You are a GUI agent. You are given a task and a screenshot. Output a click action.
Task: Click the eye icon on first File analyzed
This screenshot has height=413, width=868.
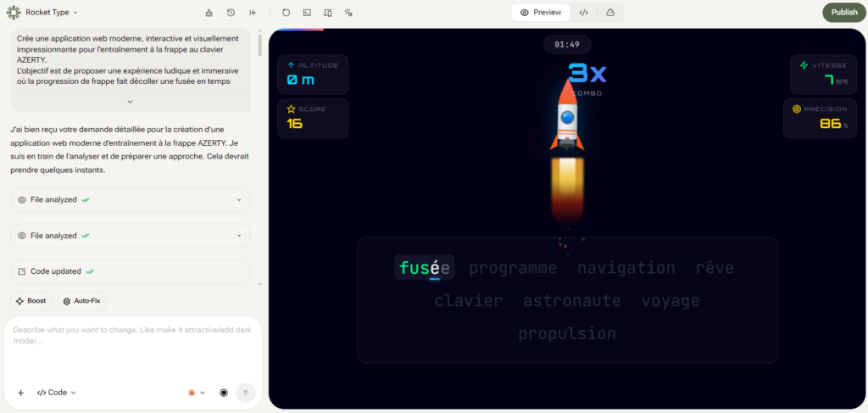22,200
